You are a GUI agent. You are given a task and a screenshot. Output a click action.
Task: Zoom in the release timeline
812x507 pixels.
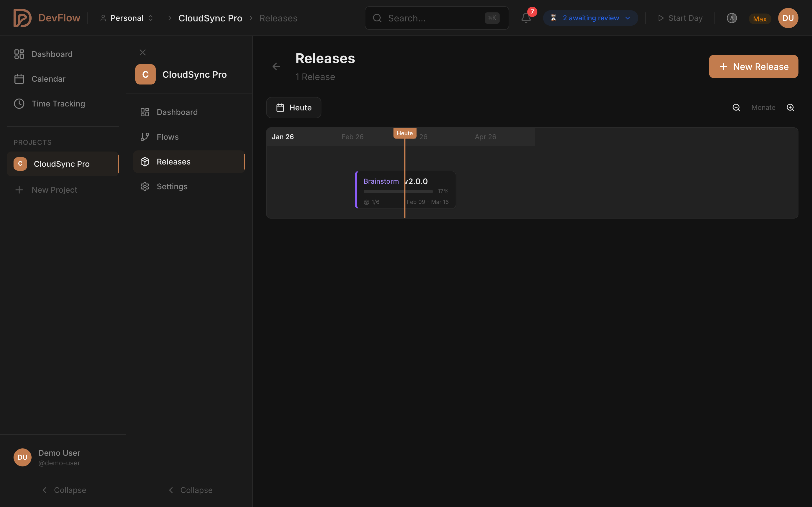coord(791,107)
